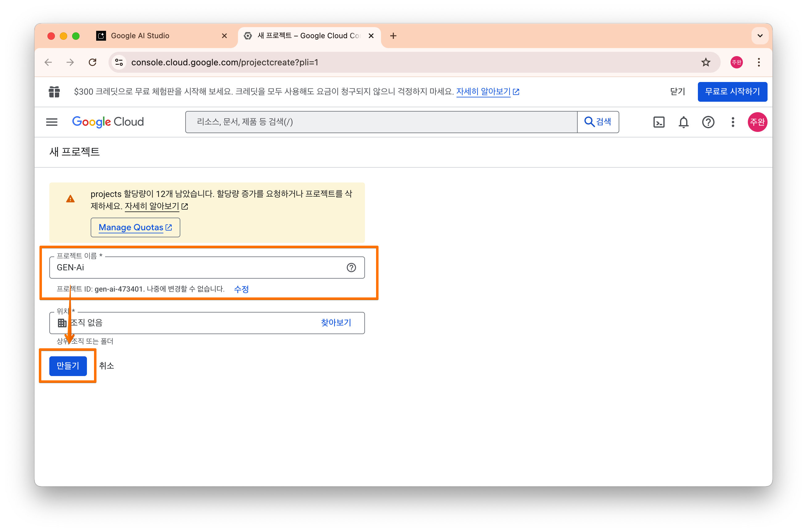This screenshot has width=807, height=532.
Task: Switch to the Google AI Studio tab
Action: pyautogui.click(x=140, y=36)
